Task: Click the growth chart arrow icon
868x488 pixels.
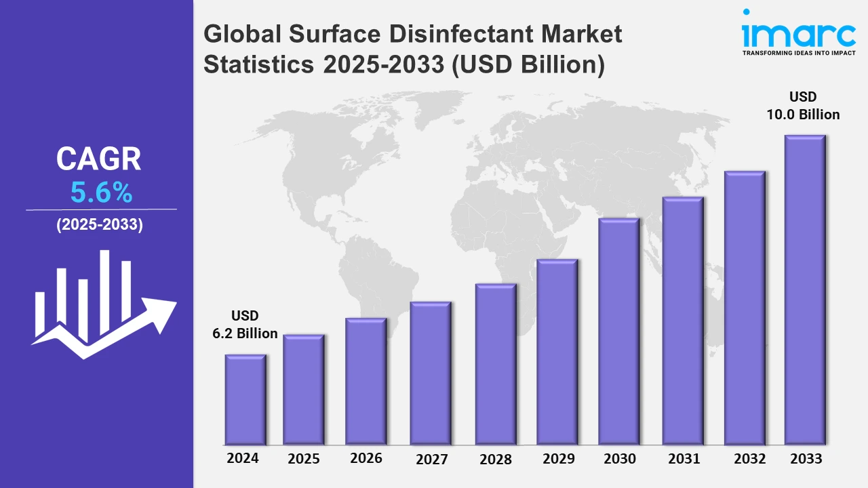Action: pos(102,305)
